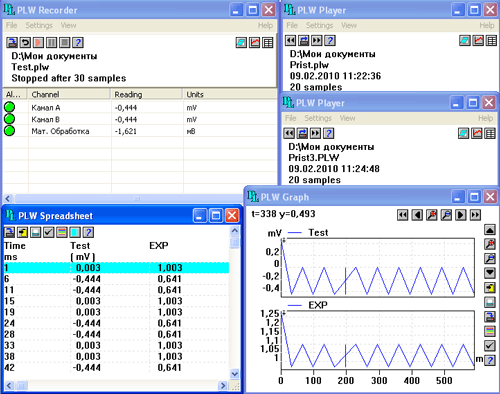The height and width of the screenshot is (394, 500).
Task: Zoom in horizontally in PLW Graph top bar
Action: [432, 215]
